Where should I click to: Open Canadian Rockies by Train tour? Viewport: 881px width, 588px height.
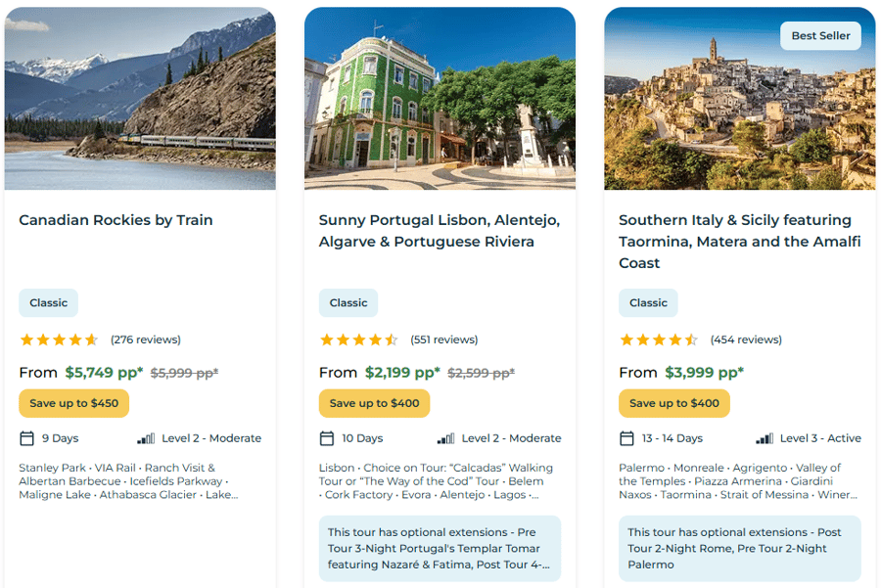(x=116, y=220)
